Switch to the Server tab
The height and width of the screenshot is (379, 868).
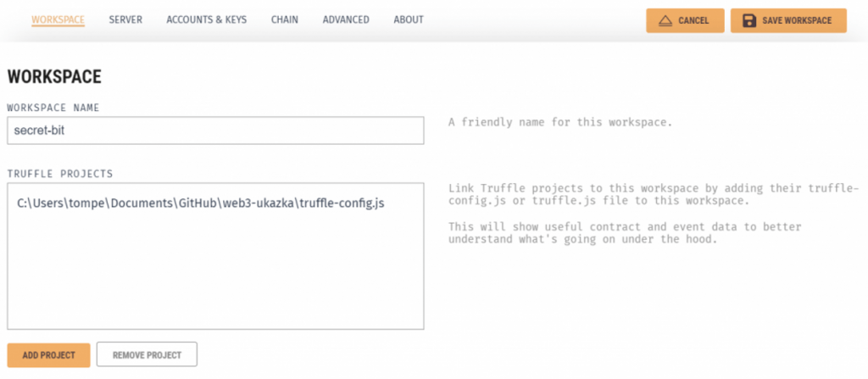pos(125,20)
